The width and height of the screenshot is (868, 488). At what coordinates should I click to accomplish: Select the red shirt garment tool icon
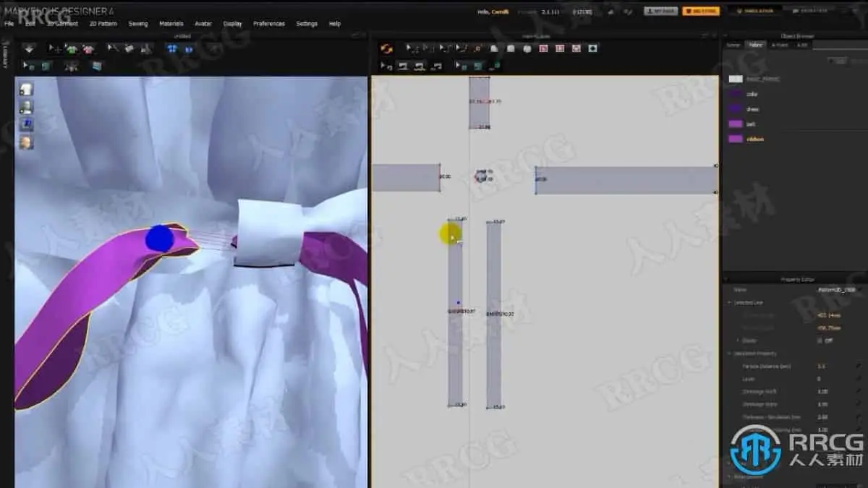coord(88,49)
